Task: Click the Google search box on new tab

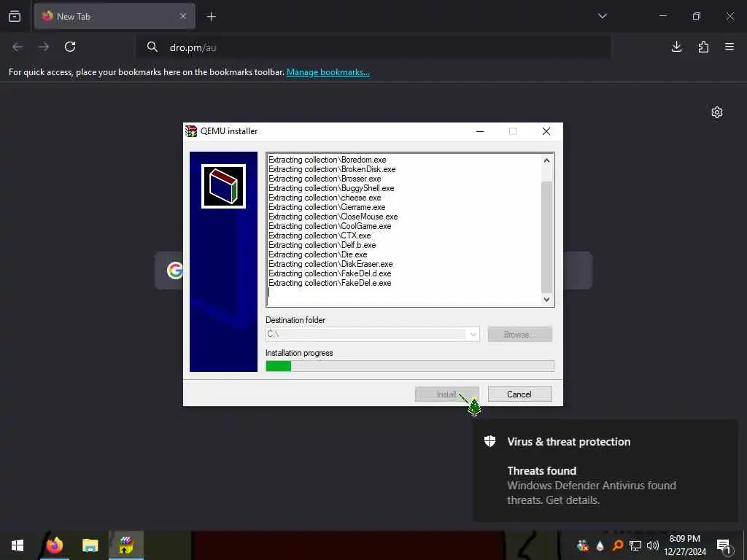Action: tap(373, 271)
